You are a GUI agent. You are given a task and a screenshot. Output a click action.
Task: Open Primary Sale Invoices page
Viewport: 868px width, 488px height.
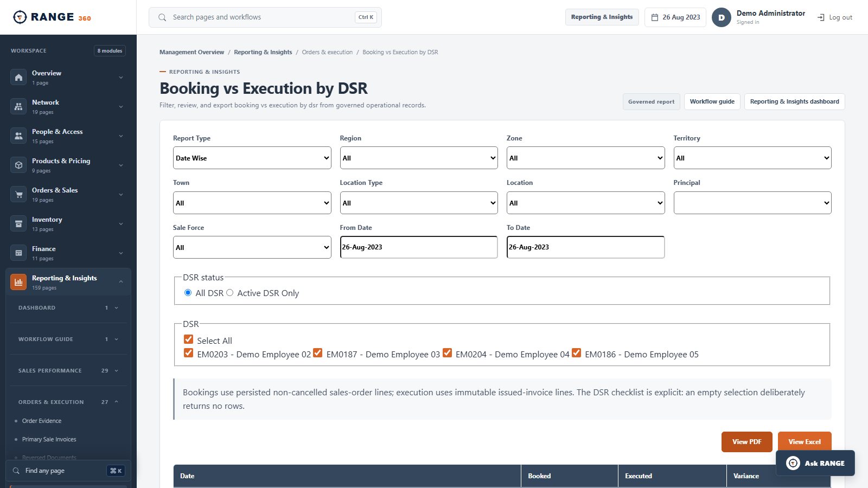pos(49,439)
